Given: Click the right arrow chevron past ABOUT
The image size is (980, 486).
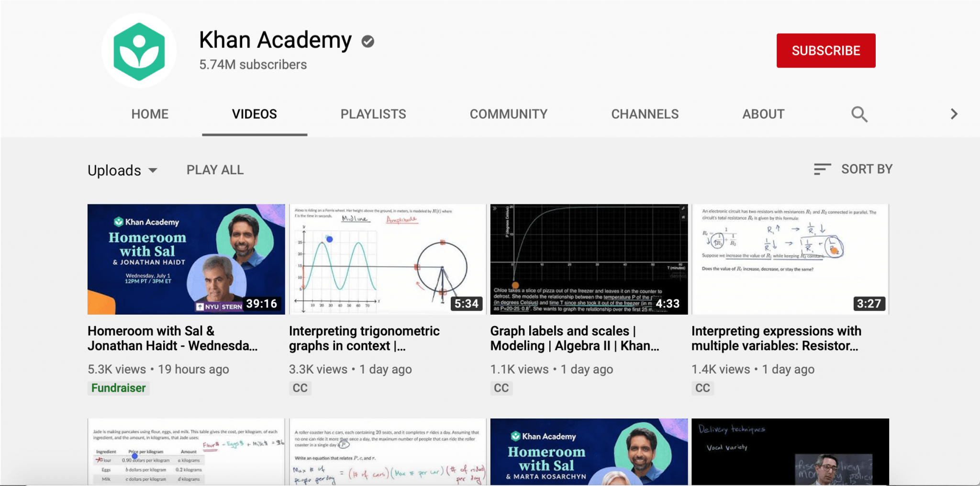Looking at the screenshot, I should 954,114.
